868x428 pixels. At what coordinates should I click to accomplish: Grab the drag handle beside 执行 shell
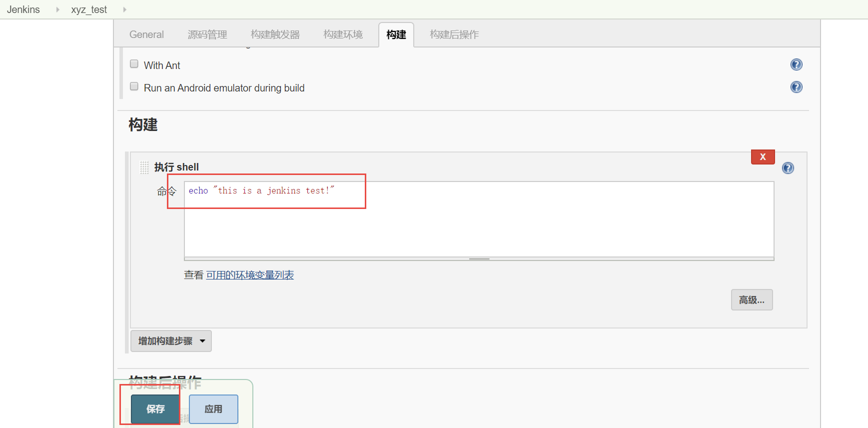coord(144,167)
